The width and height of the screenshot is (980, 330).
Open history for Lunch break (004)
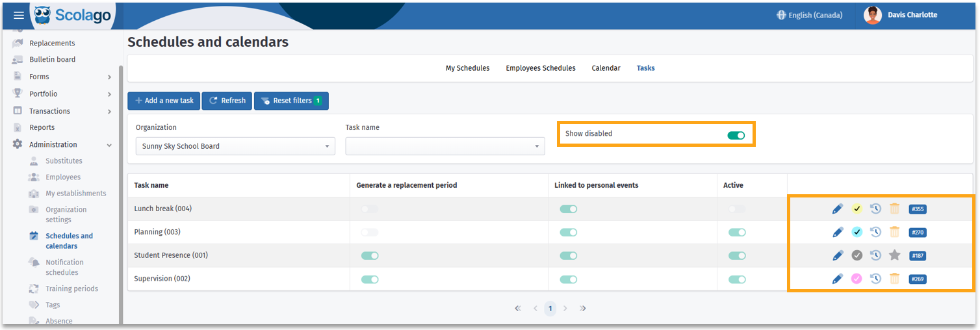(x=876, y=209)
